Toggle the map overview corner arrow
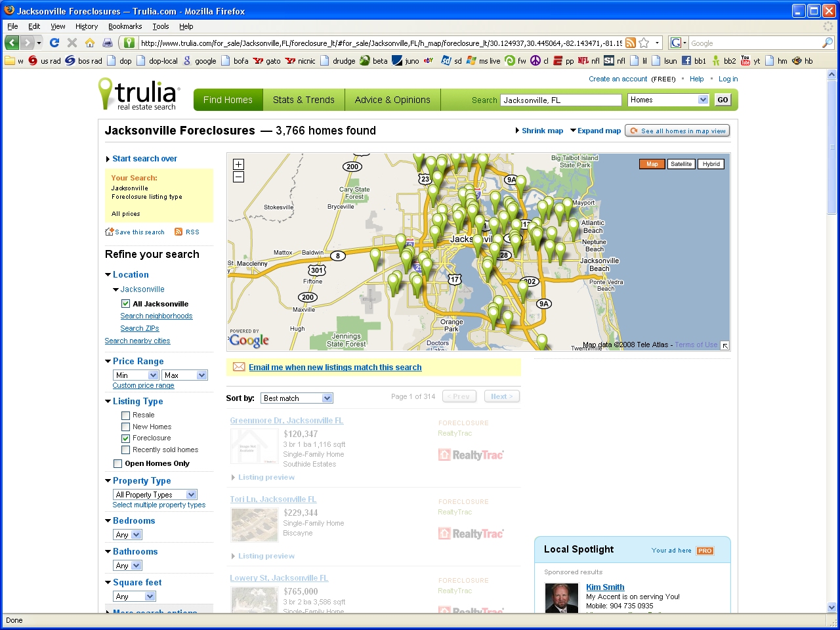This screenshot has width=840, height=630. click(724, 345)
